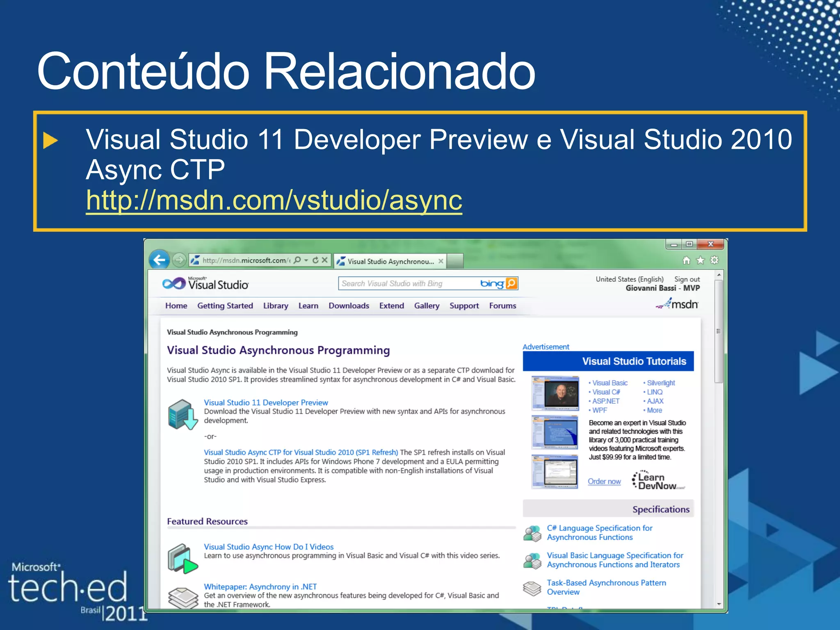Click the LINQ tutorial link
Image resolution: width=840 pixels, height=630 pixels.
pyautogui.click(x=655, y=392)
